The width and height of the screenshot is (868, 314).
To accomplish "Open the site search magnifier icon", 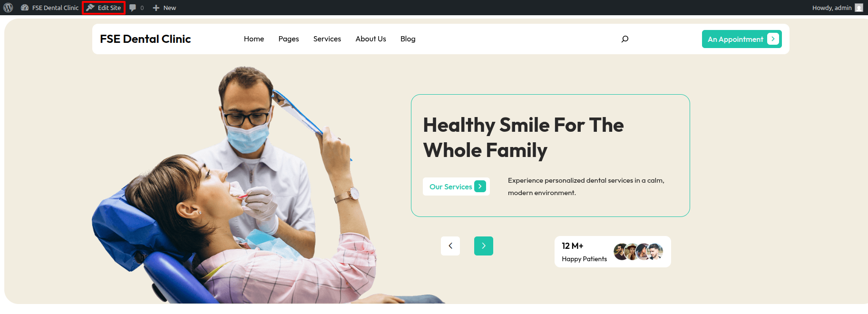I will [x=625, y=39].
